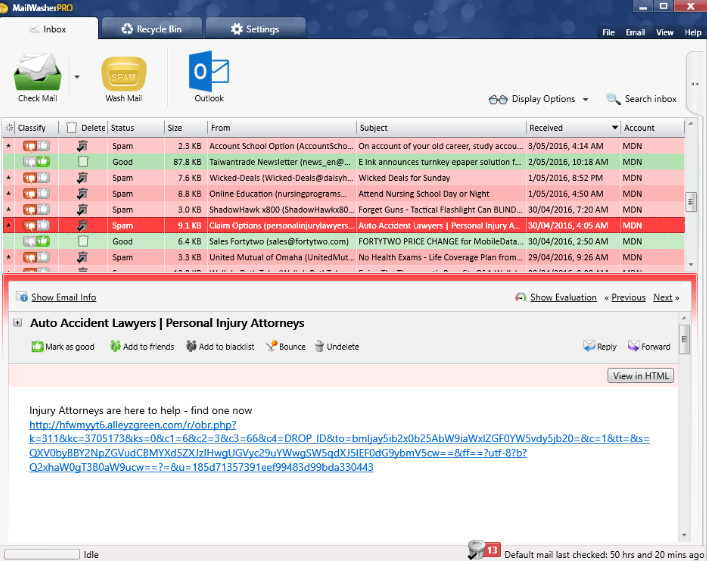
Task: Click the Show Evaluation icon
Action: pos(521,297)
